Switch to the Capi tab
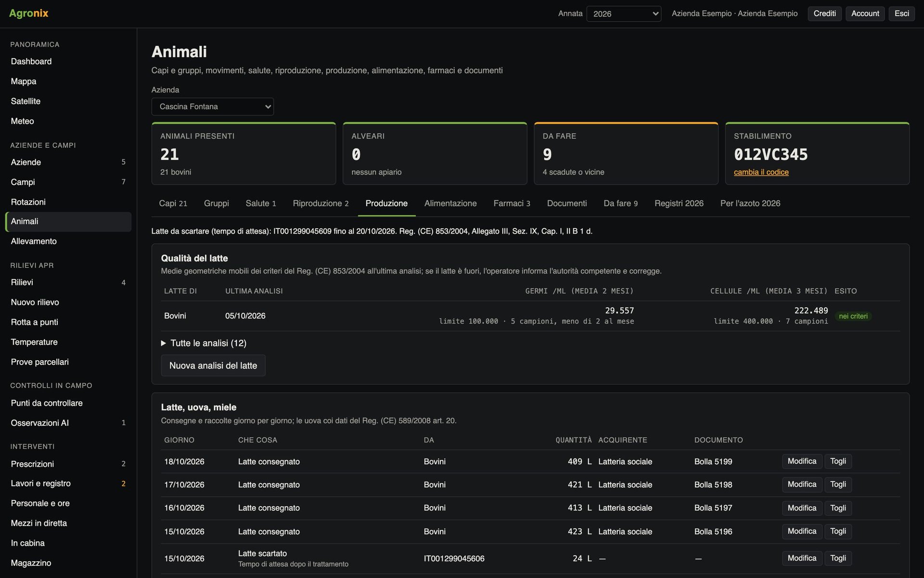The image size is (924, 578). [x=173, y=203]
